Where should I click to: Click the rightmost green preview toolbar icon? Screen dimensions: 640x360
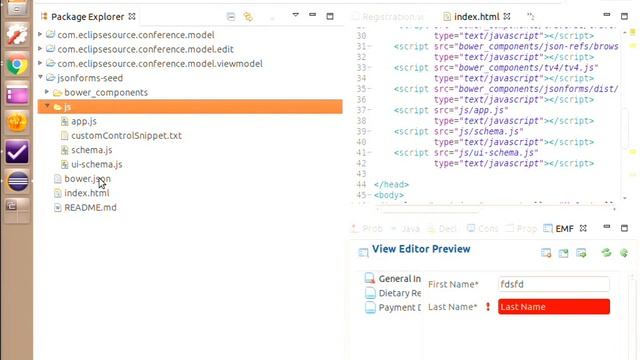pyautogui.click(x=624, y=253)
